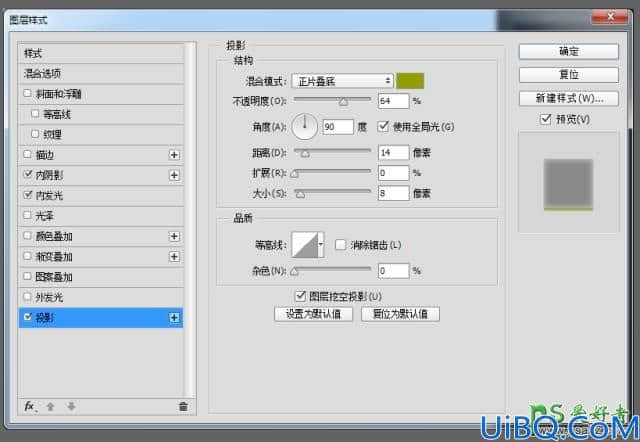This screenshot has width=640, height=442.
Task: Toggle 预览 checkbox
Action: pyautogui.click(x=545, y=119)
